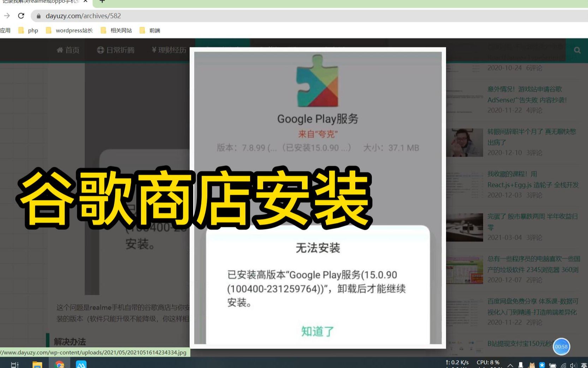Open Task View from the taskbar

pyautogui.click(x=14, y=365)
